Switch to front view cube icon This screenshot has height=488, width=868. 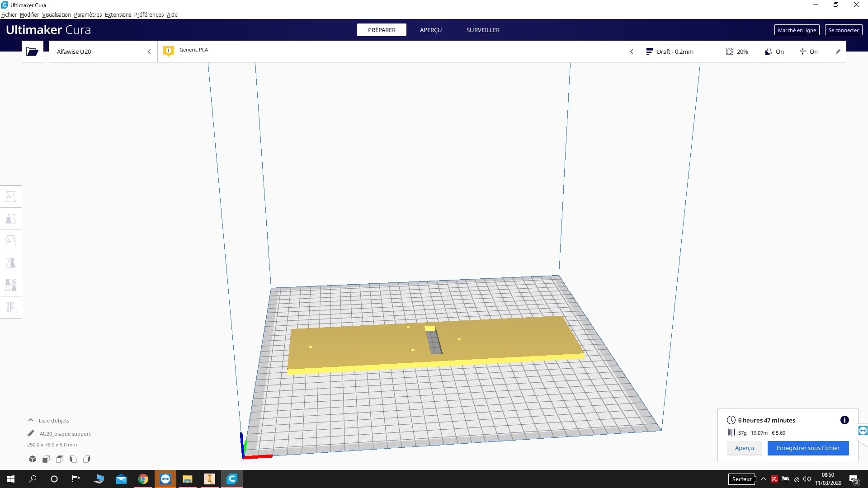point(46,459)
